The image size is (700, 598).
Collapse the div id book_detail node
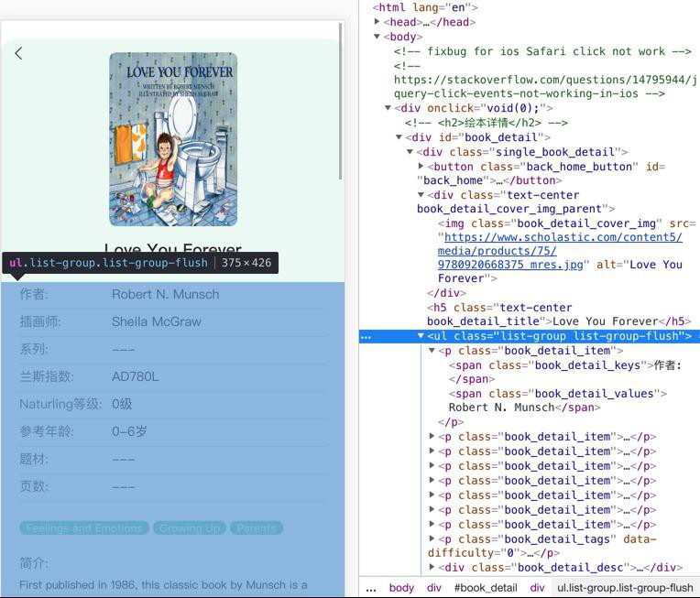(399, 137)
